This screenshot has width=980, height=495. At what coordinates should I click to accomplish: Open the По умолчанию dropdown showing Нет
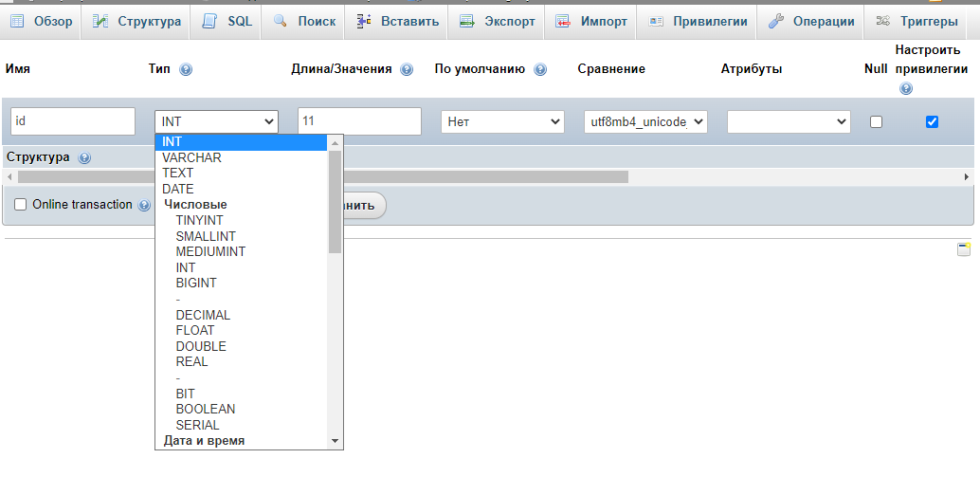tap(502, 121)
